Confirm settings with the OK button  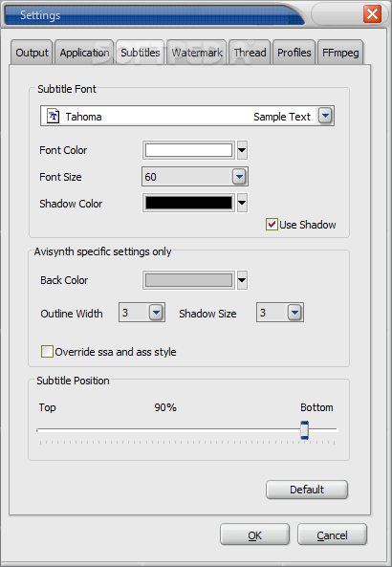(254, 534)
